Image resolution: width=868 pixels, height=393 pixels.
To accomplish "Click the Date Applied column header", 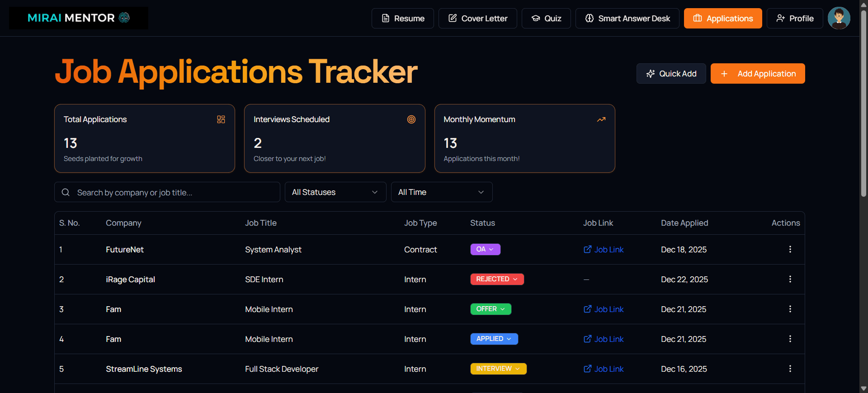I will coord(684,223).
